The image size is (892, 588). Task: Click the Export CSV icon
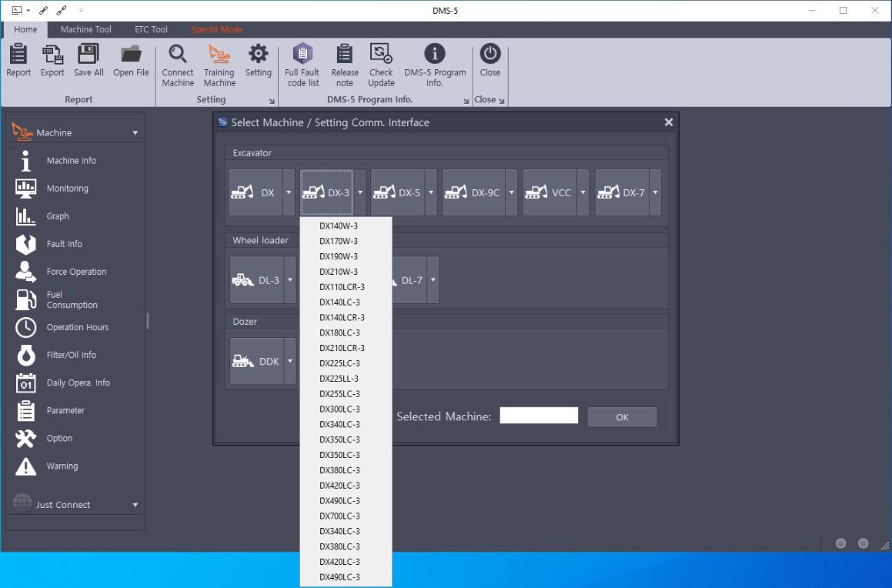[52, 55]
